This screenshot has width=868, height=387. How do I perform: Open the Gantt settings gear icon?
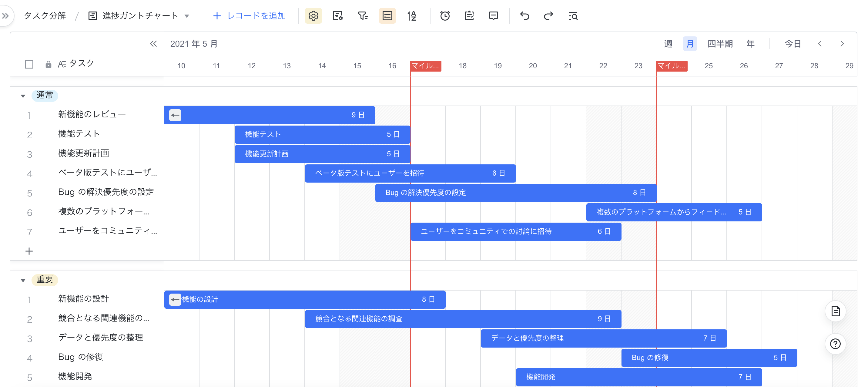[x=313, y=16]
